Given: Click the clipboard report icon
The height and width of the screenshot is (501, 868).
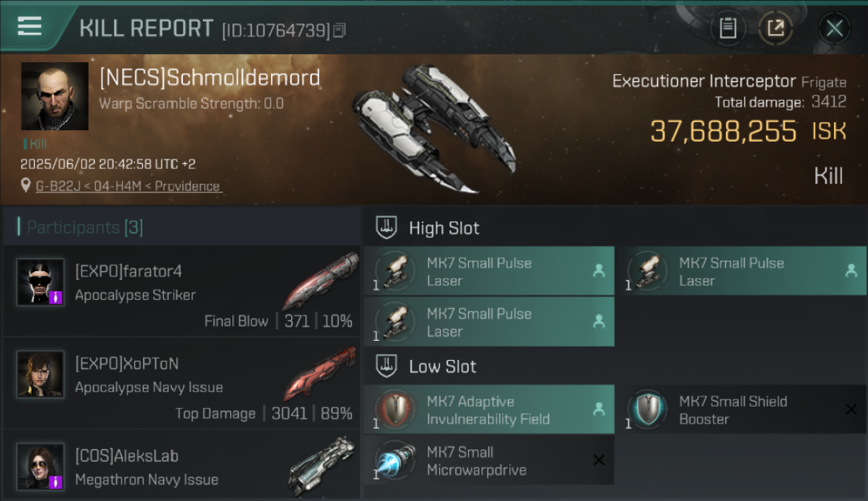Looking at the screenshot, I should (728, 28).
